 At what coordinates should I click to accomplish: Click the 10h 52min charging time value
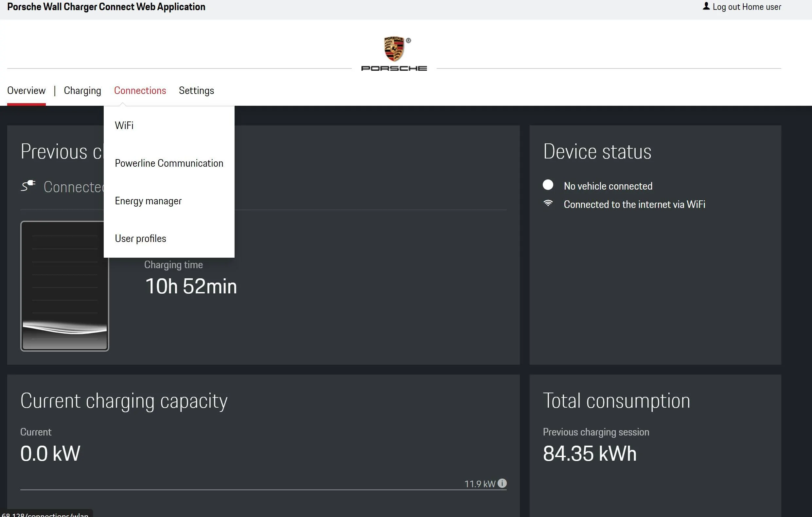click(x=191, y=286)
